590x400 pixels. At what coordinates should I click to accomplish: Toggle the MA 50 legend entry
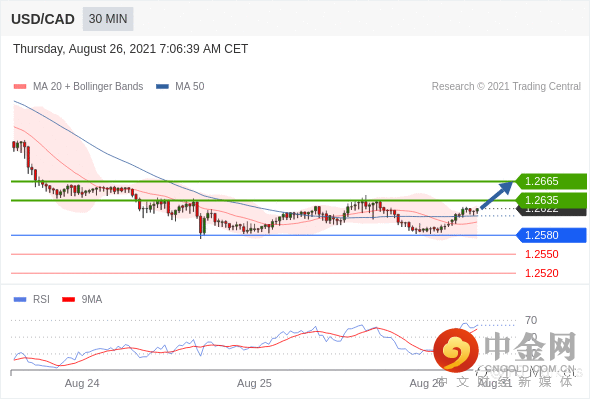[180, 87]
